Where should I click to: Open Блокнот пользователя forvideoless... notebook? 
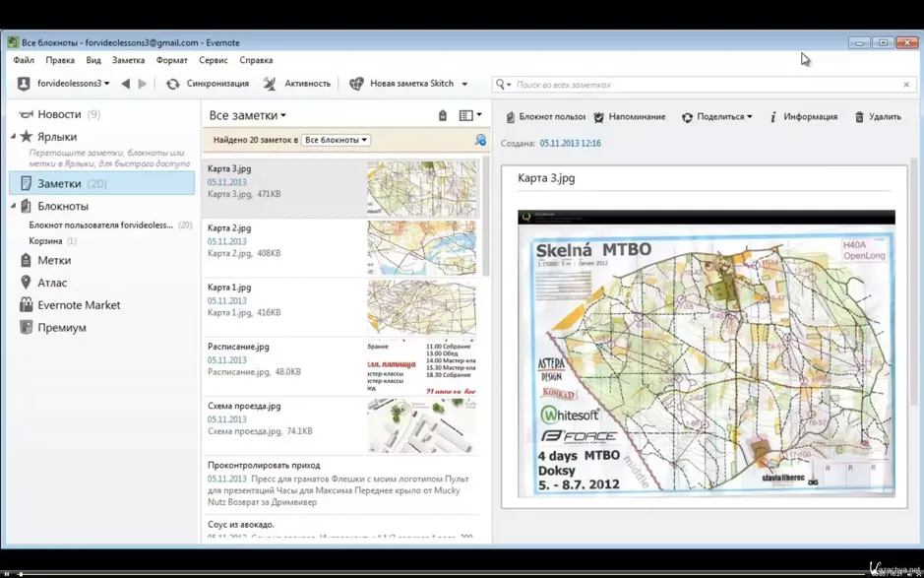point(110,225)
